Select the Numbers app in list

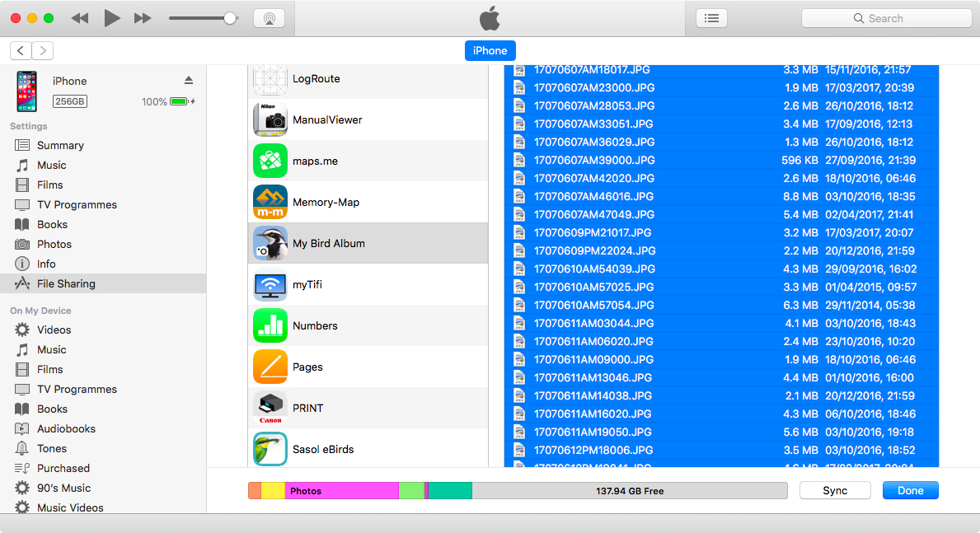(315, 325)
